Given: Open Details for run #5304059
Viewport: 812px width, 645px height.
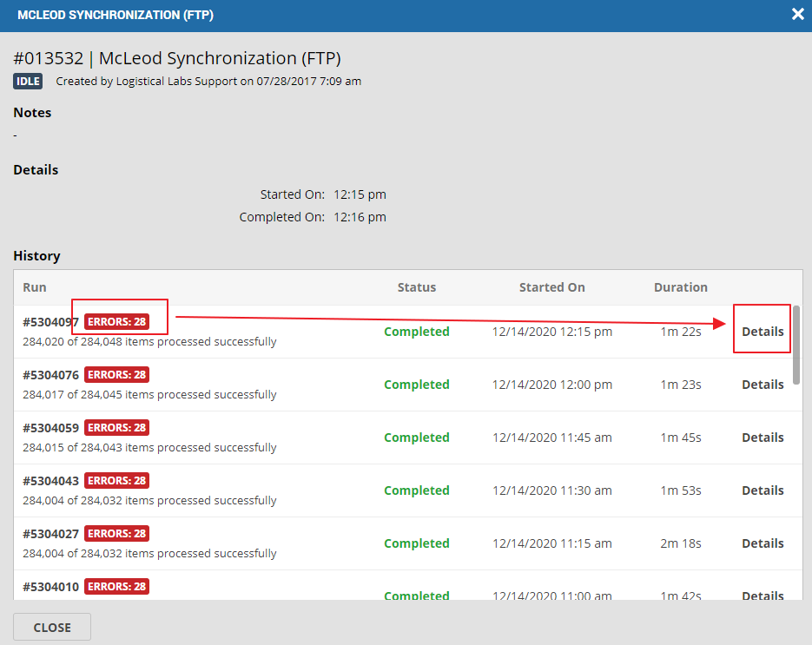Looking at the screenshot, I should (x=762, y=437).
